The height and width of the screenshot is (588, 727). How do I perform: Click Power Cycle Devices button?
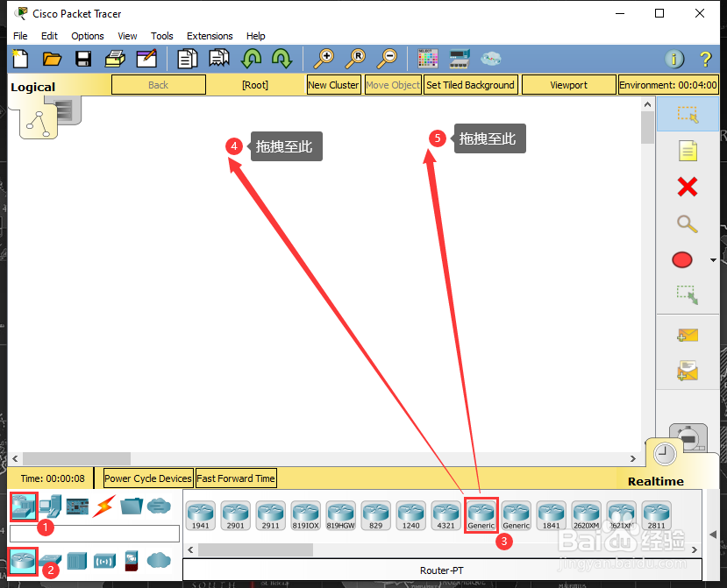click(x=148, y=478)
